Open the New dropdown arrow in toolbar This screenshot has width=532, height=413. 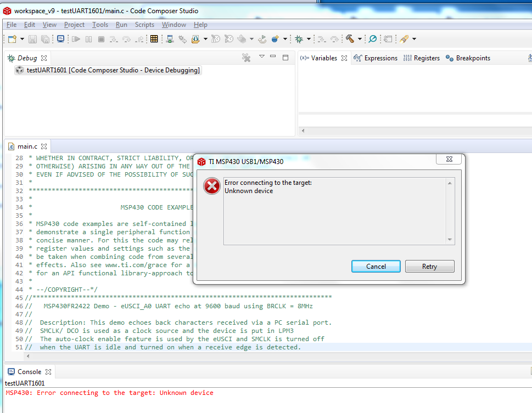22,39
